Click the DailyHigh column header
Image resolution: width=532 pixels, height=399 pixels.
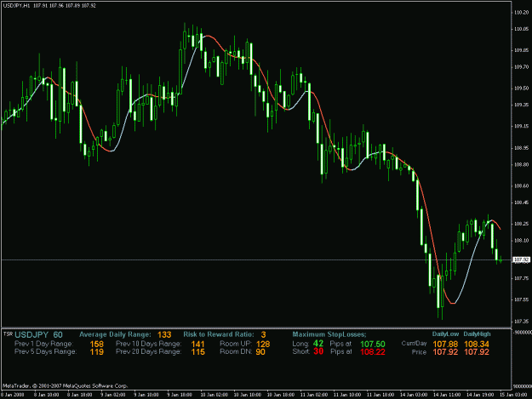(x=477, y=333)
